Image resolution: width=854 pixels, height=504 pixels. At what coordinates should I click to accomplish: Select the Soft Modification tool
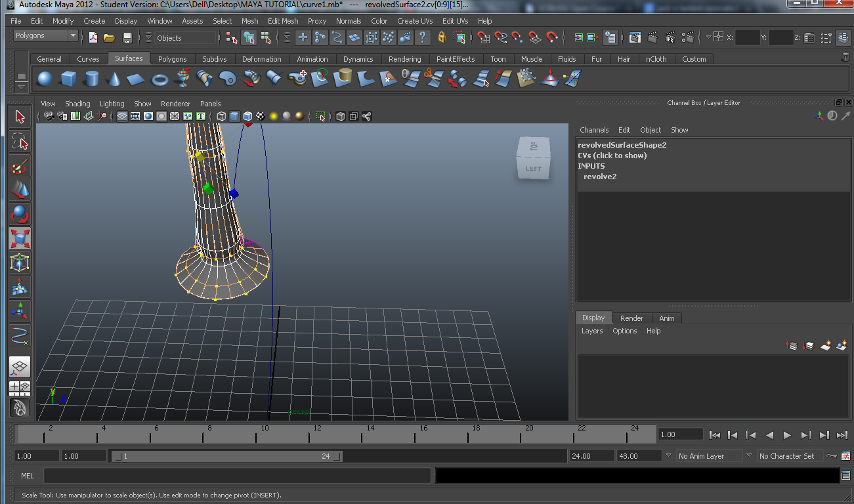20,287
